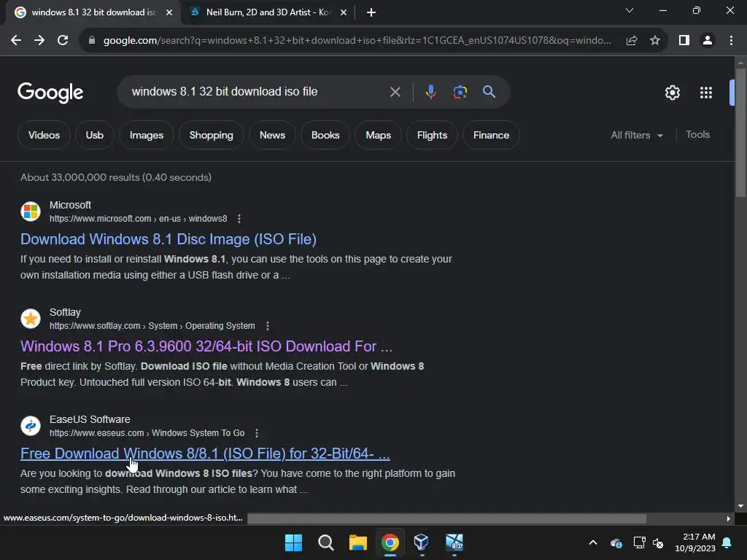Viewport: 747px width, 560px height.
Task: Open tab search chevron in title bar
Action: (630, 10)
